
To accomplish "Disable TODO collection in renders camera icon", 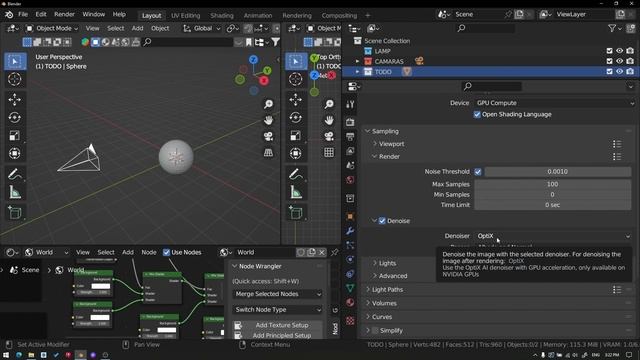I will (x=630, y=71).
